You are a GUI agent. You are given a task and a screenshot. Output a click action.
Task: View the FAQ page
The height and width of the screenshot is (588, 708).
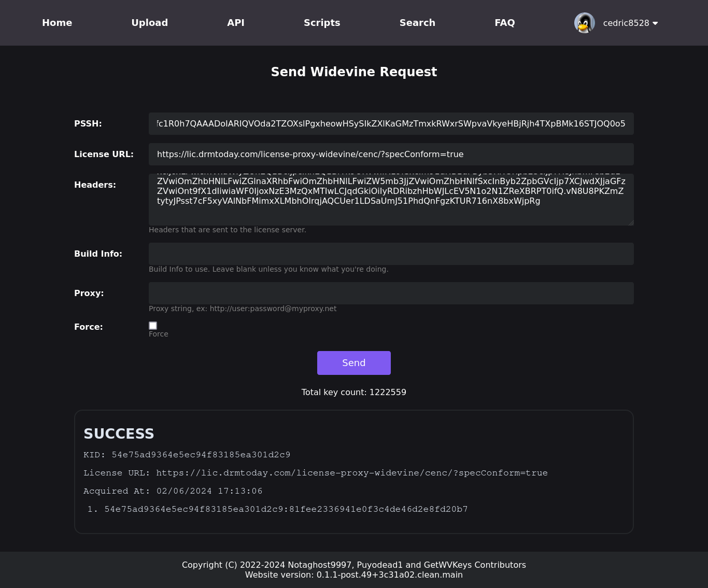point(504,23)
